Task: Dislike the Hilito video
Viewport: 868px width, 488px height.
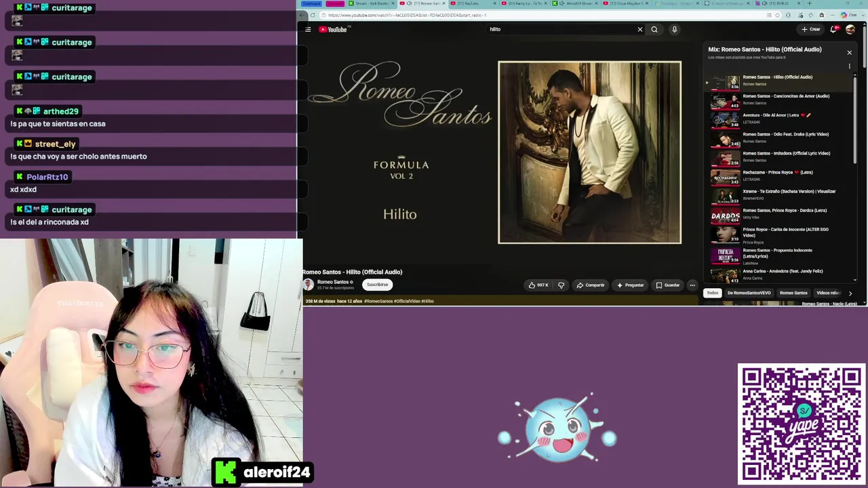Action: point(561,285)
